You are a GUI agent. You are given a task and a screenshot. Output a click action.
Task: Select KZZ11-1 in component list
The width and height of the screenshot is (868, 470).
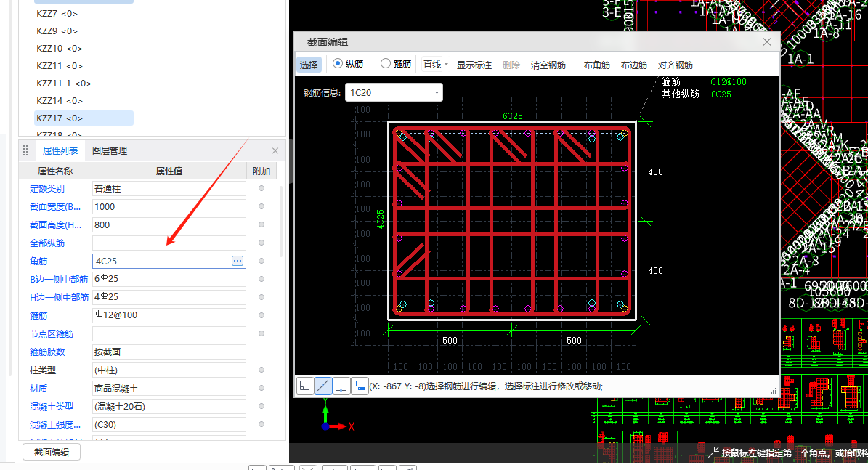click(64, 83)
